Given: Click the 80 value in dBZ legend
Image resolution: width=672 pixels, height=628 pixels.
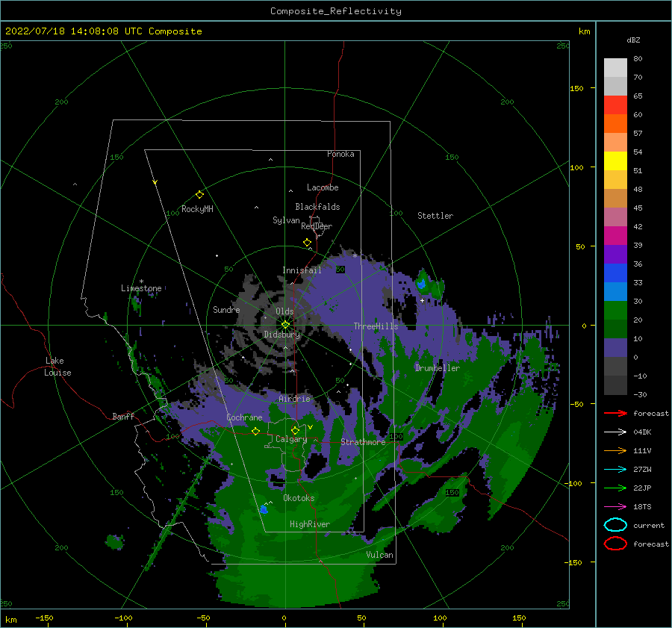Looking at the screenshot, I should [x=638, y=59].
